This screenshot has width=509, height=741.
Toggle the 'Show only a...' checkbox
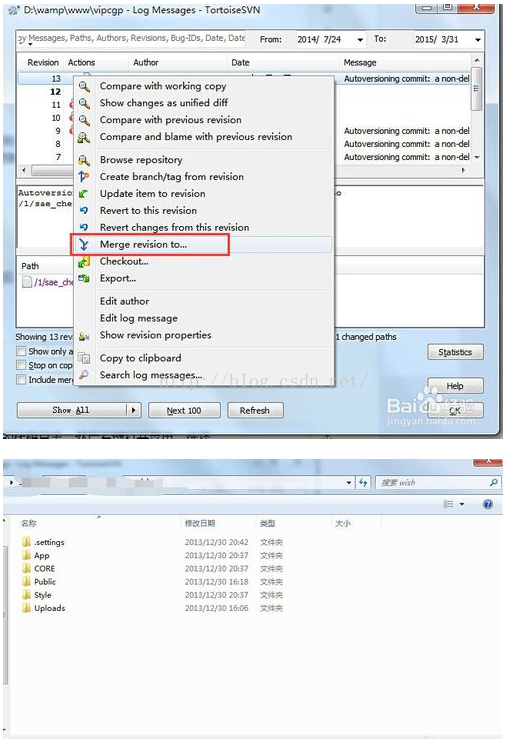(x=21, y=351)
